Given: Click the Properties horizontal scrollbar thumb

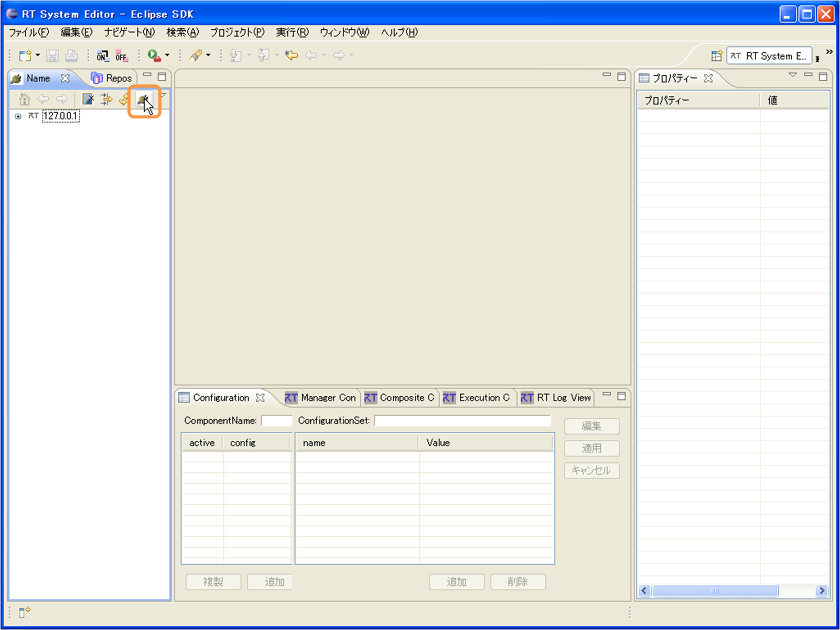Looking at the screenshot, I should point(715,591).
